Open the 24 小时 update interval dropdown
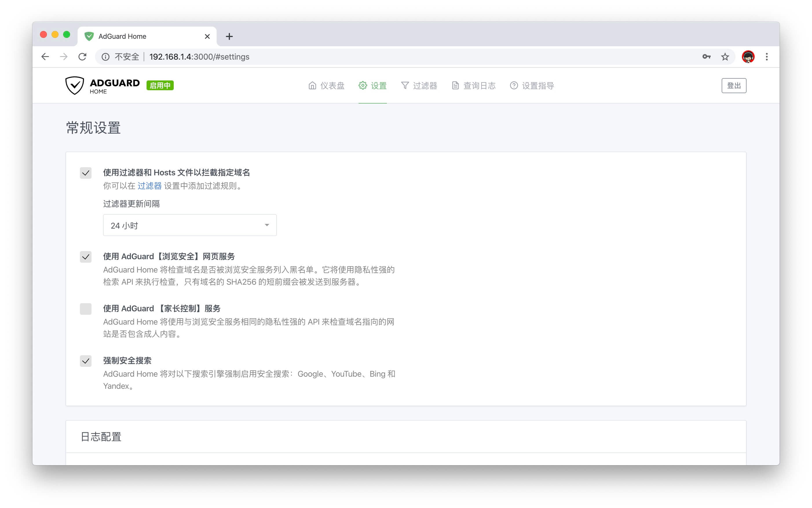This screenshot has height=508, width=812. [x=190, y=225]
